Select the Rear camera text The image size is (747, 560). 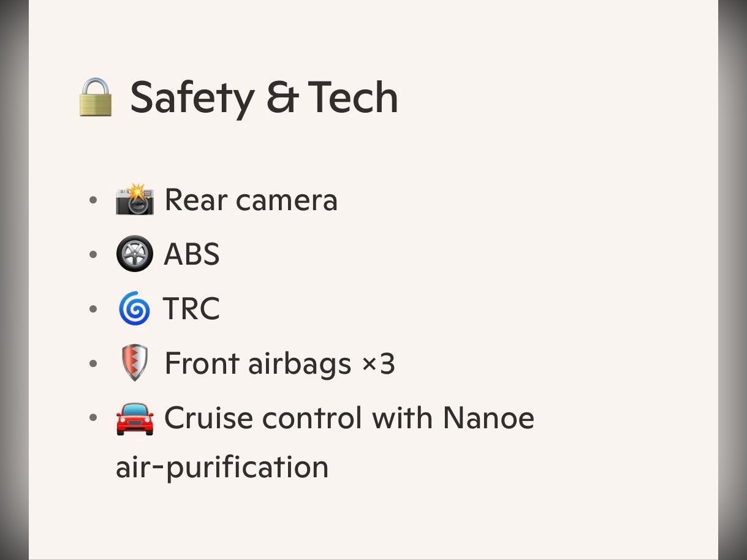tap(251, 200)
